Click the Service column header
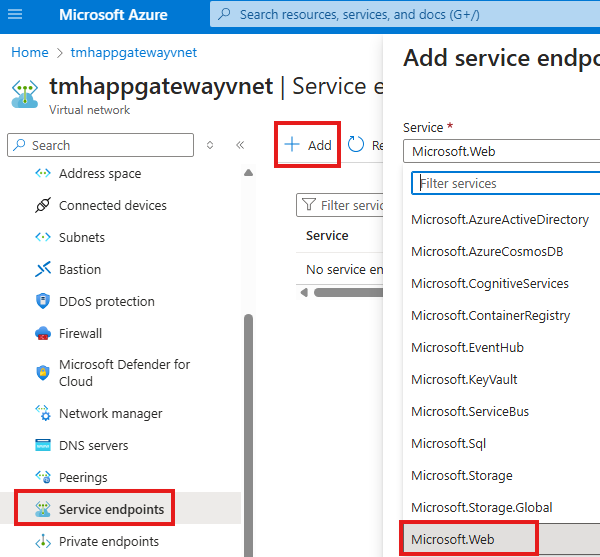The height and width of the screenshot is (557, 600). point(327,236)
